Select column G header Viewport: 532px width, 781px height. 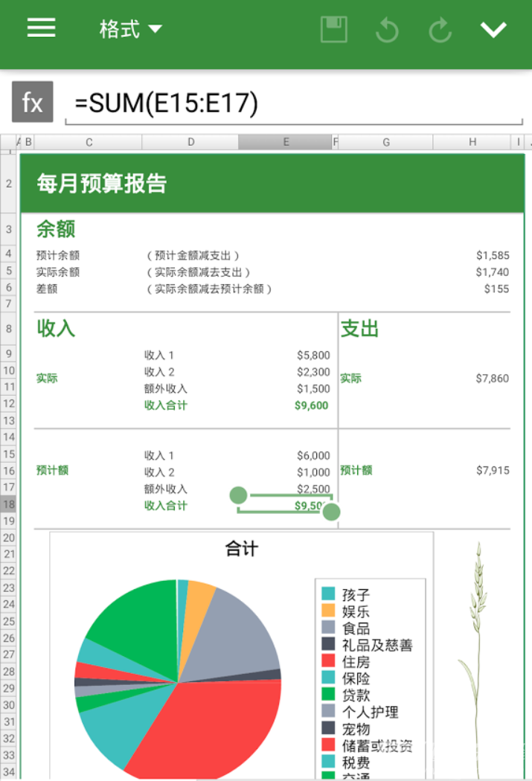[386, 142]
